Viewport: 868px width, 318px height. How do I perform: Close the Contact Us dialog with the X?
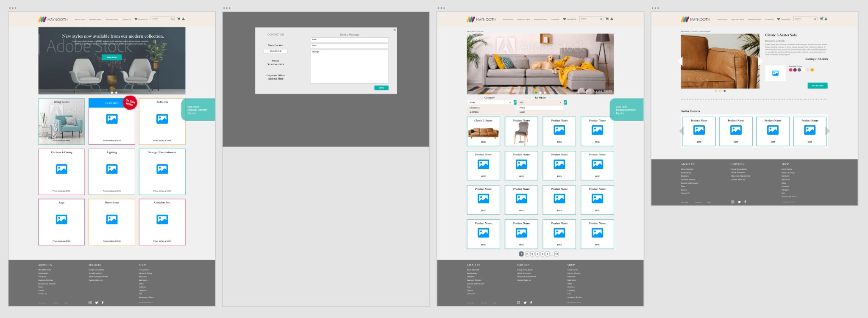pyautogui.click(x=395, y=30)
